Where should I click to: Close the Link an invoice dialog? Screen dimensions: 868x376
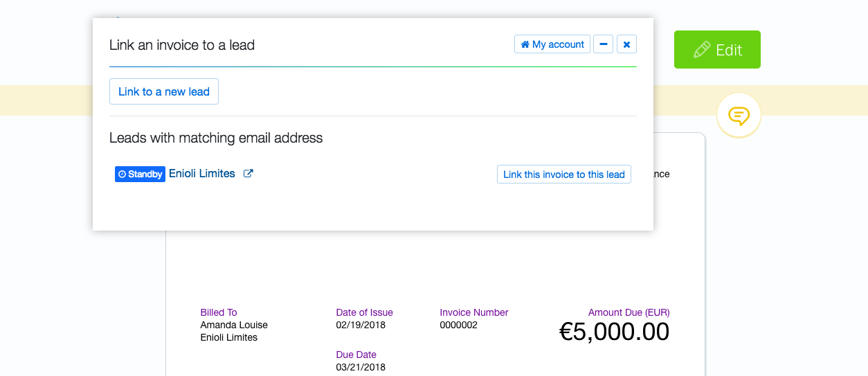[x=626, y=44]
